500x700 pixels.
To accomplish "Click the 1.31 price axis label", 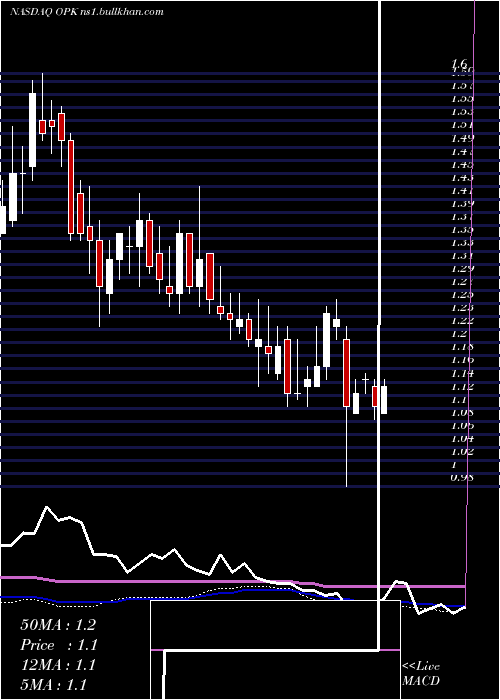I will 462,256.
